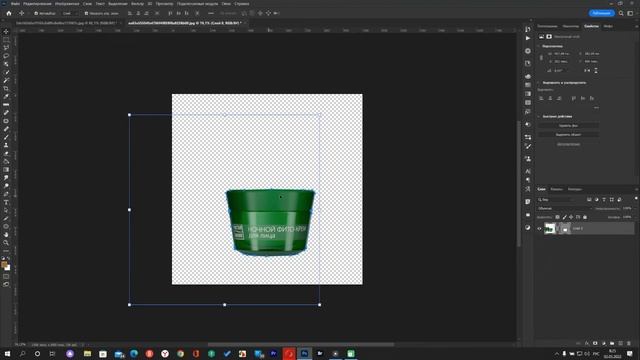Click the delete layer trash icon
The width and height of the screenshot is (640, 360).
629,344
